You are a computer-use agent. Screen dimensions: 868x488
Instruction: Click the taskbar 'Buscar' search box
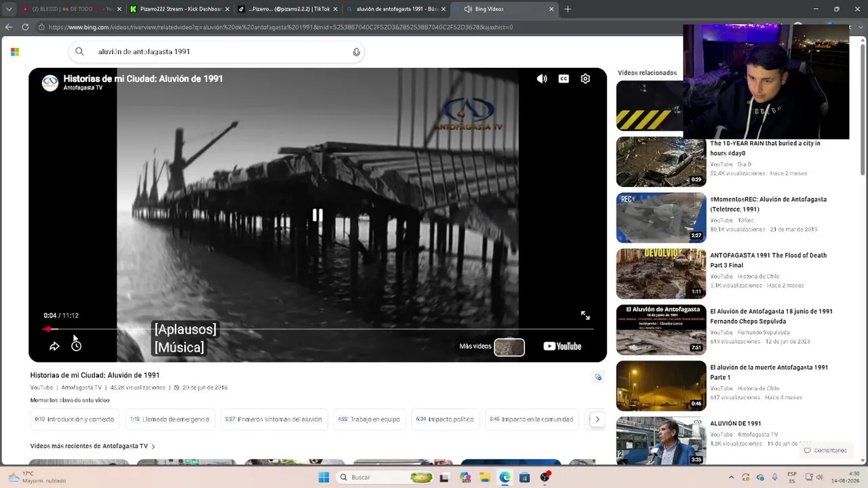coord(385,477)
